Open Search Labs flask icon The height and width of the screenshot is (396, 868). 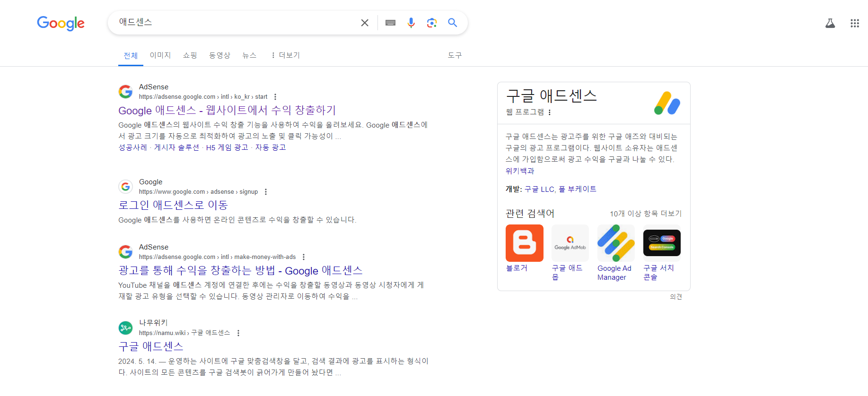[x=830, y=23]
